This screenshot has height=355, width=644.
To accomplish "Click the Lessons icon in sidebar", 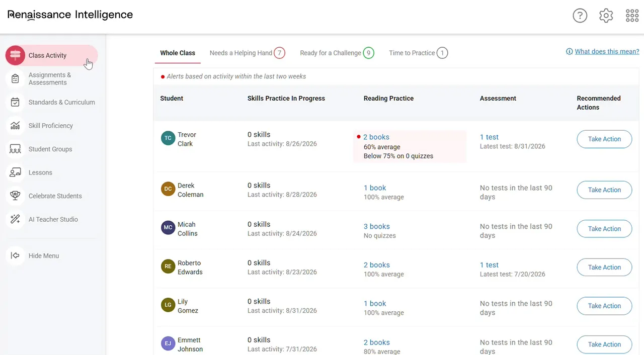I will [15, 172].
